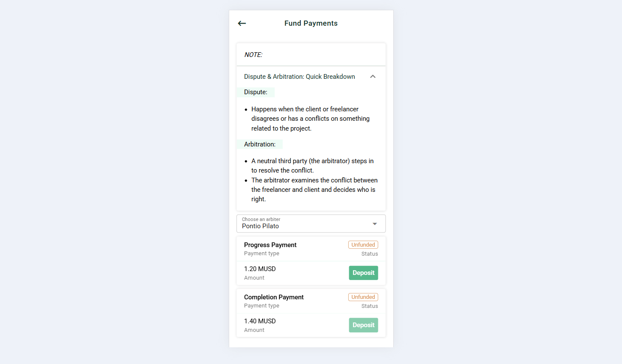Click the arbitrator examines conflict bullet text
Screen dimensions: 622x364
[x=314, y=190]
